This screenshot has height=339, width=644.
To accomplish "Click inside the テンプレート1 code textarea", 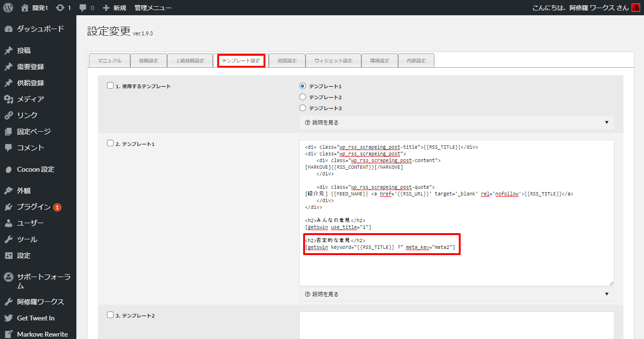I will [456, 213].
